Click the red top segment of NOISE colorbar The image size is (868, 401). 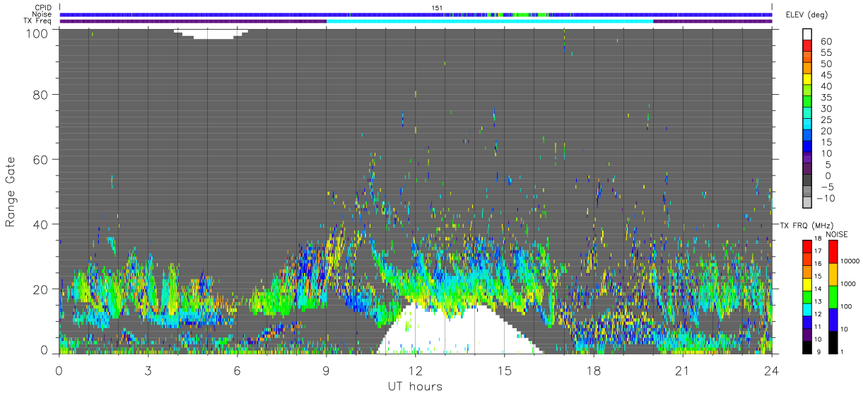click(x=832, y=252)
